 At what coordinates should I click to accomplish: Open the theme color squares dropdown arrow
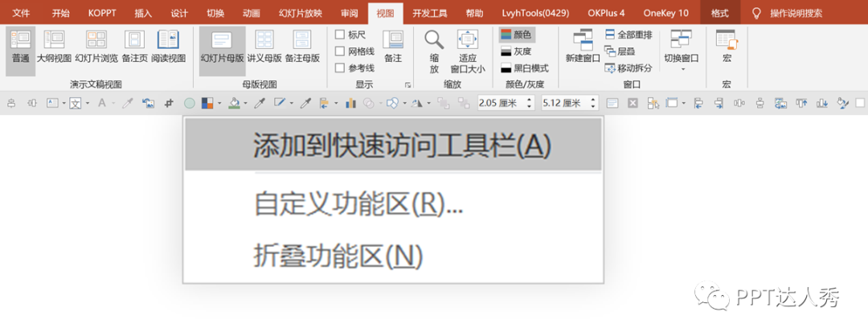tap(219, 103)
